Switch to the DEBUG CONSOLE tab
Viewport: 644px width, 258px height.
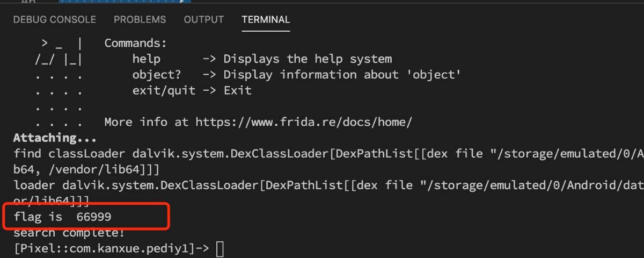point(55,20)
